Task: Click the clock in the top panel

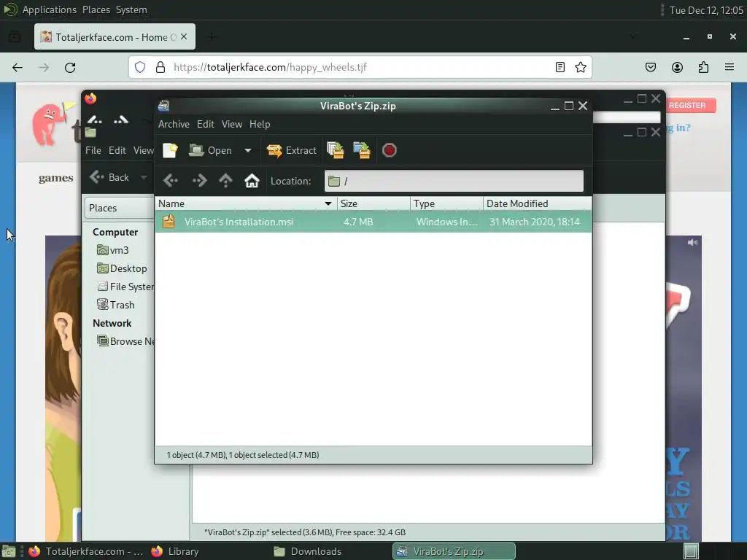Action: [706, 10]
